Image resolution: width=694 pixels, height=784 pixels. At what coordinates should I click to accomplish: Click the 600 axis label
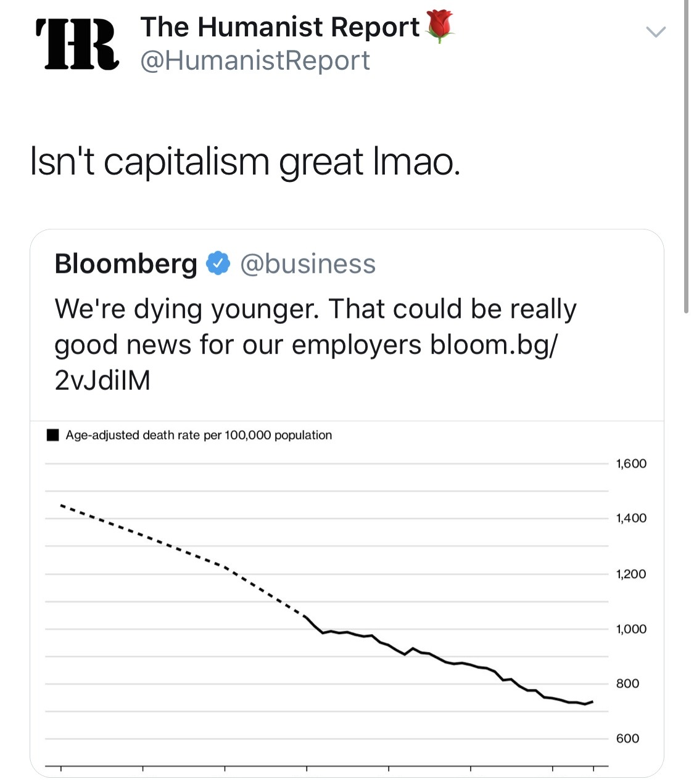627,738
